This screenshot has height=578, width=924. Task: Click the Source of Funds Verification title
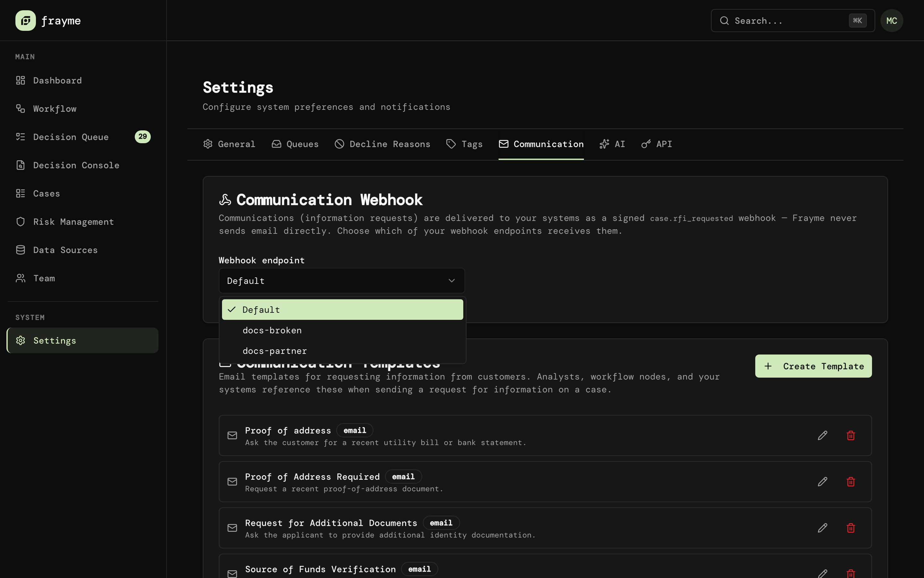click(x=320, y=569)
